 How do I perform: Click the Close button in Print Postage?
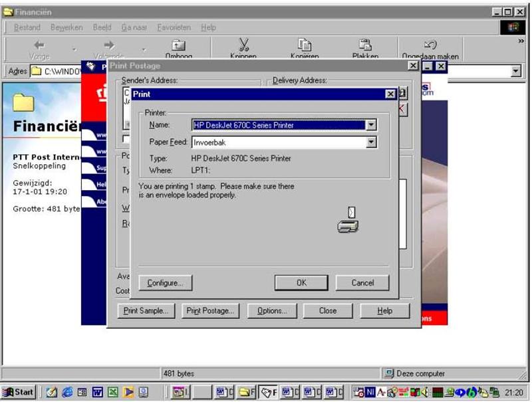328,311
